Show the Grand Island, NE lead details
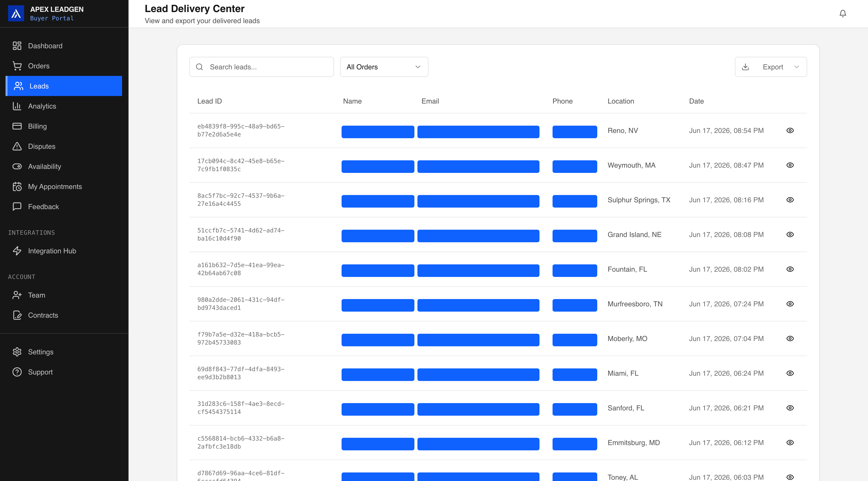Screen dimensions: 868x481 (790, 235)
